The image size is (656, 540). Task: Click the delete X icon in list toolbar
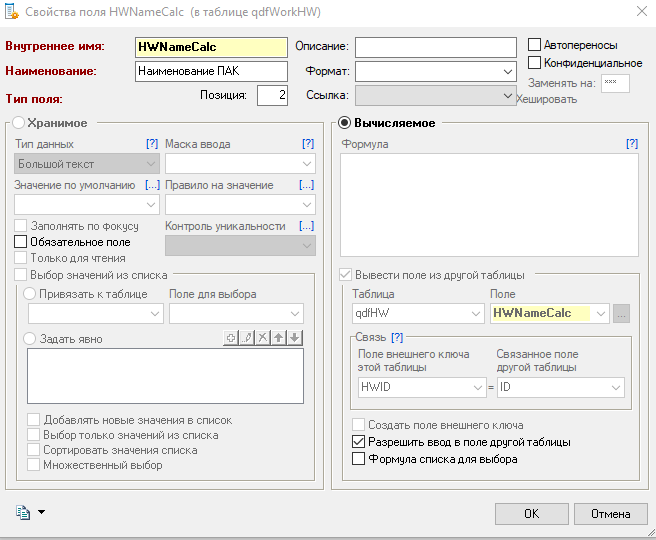coord(263,338)
